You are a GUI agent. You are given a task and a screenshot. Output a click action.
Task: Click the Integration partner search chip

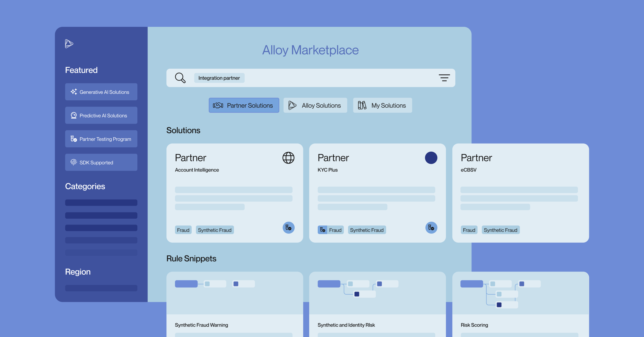(x=219, y=78)
